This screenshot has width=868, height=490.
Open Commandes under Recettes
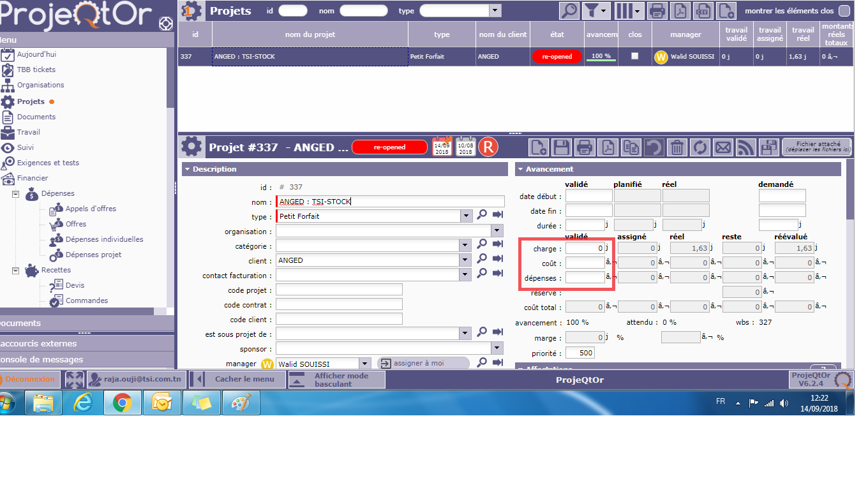pos(87,301)
